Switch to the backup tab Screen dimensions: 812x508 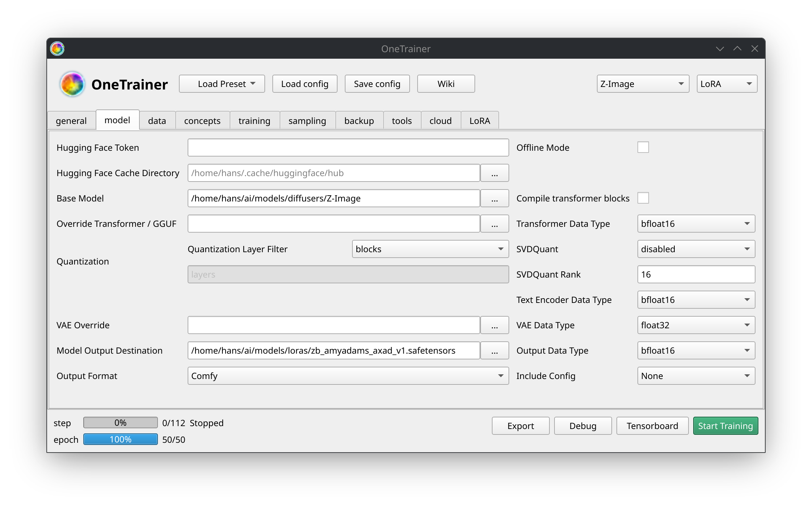coord(359,121)
